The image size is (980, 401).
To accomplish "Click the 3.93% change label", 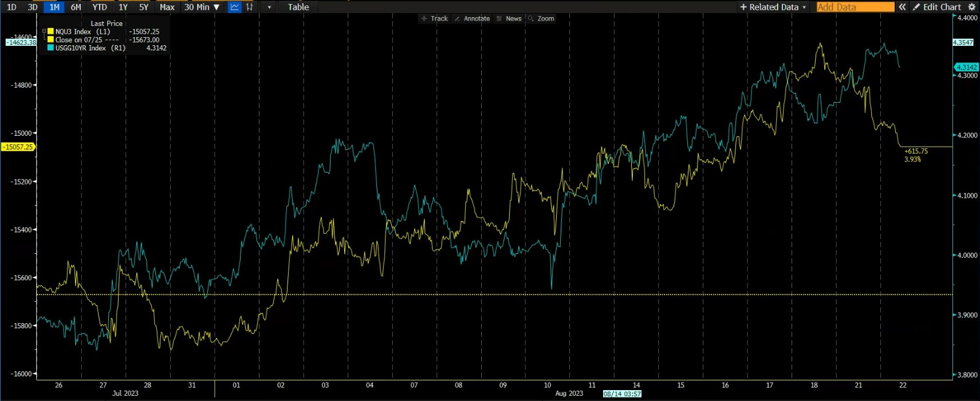I will [x=912, y=159].
